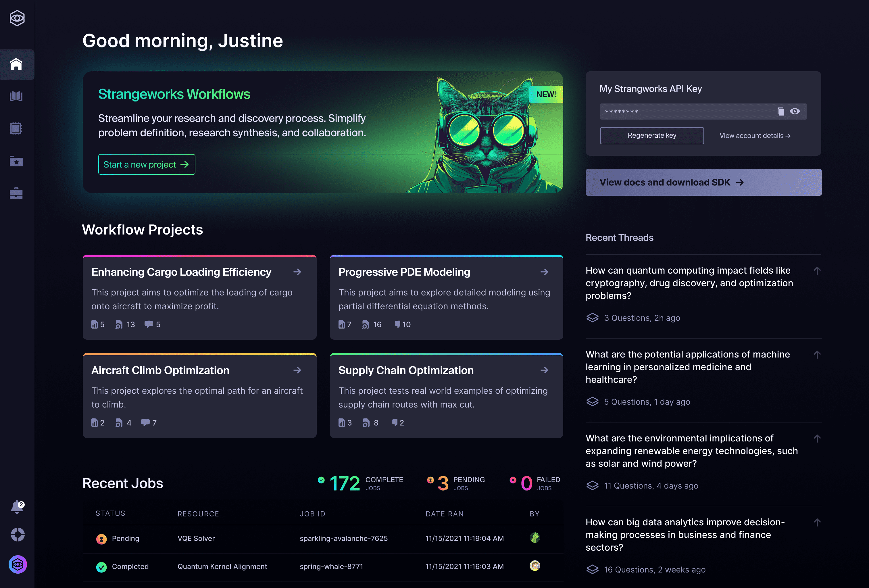Click date 11/15/2021 11:19:04 AM cell

point(464,539)
